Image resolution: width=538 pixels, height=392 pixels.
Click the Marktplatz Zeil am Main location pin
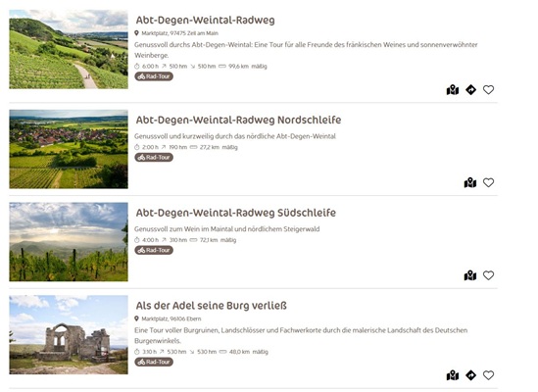click(136, 33)
